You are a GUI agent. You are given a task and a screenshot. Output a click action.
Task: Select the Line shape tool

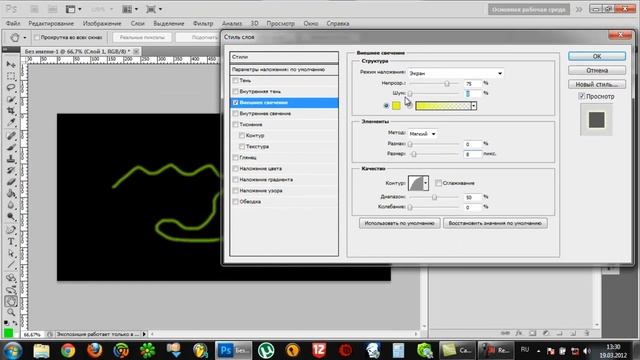pos(11,265)
